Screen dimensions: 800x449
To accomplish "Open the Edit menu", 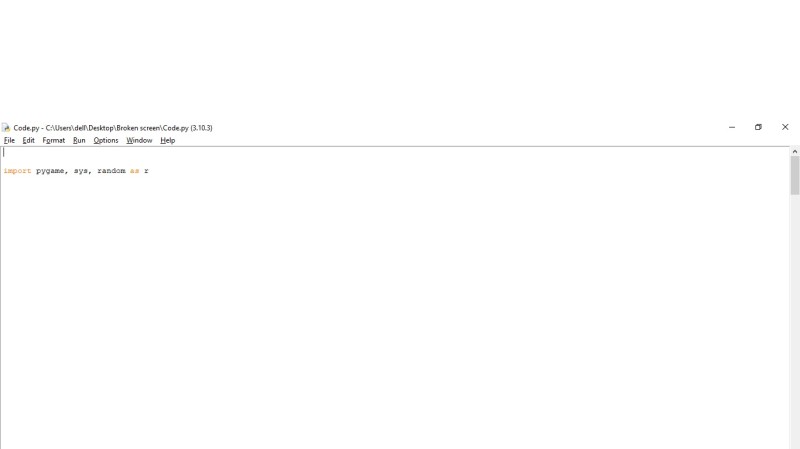I will (28, 140).
